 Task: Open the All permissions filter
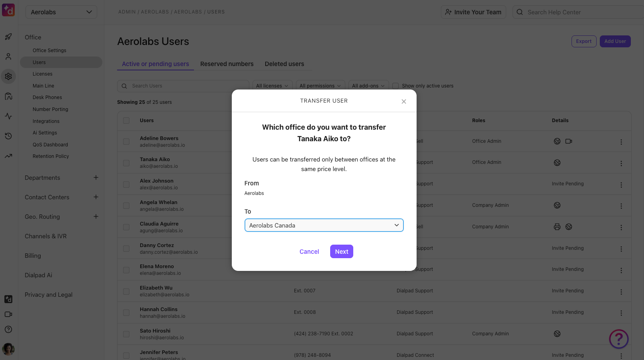click(320, 86)
